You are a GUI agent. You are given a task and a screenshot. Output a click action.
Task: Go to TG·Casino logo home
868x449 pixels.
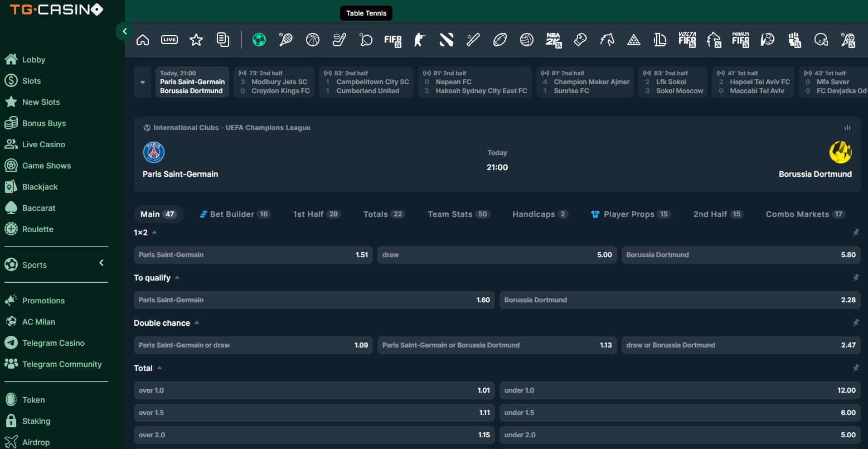(56, 9)
